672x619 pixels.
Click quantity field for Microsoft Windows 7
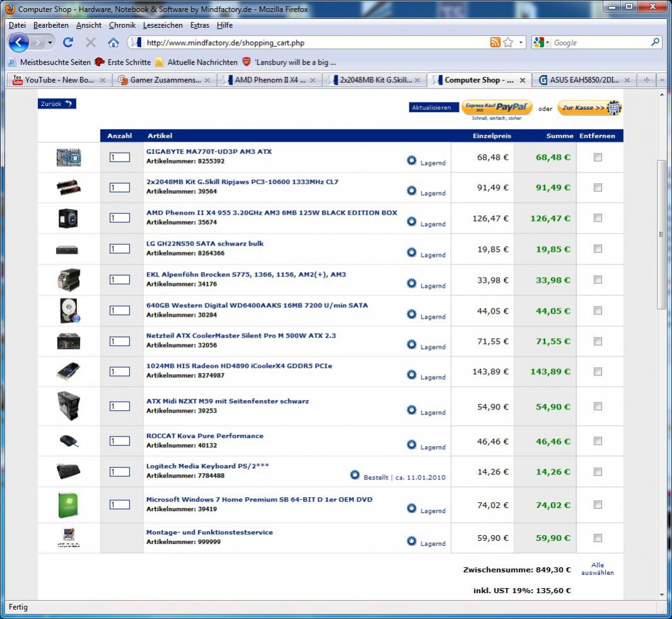point(119,505)
